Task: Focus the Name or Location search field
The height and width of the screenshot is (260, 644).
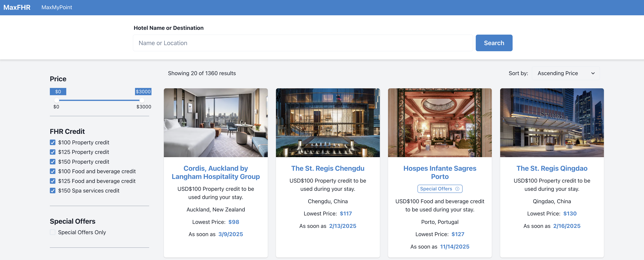Action: [x=303, y=43]
